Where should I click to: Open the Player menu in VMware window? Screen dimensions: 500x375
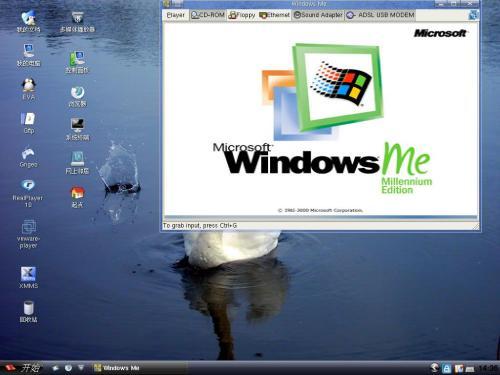pos(176,15)
